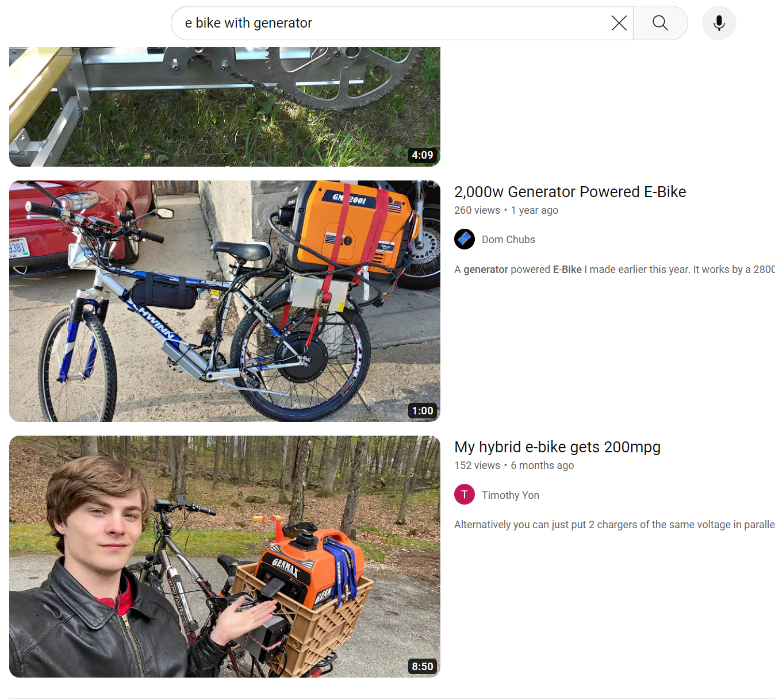Play the Schwinn bike with orange generator thumbnail
Screen dimensions: 775x700
pos(225,301)
